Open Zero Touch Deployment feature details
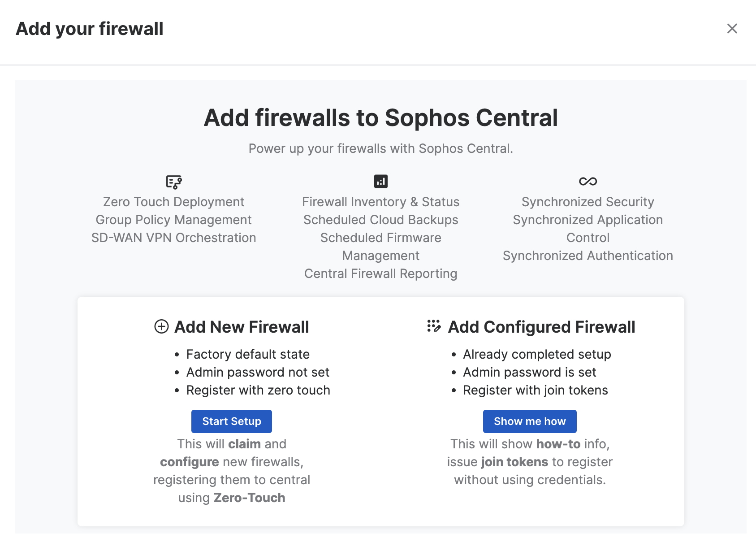756x551 pixels. click(x=174, y=201)
